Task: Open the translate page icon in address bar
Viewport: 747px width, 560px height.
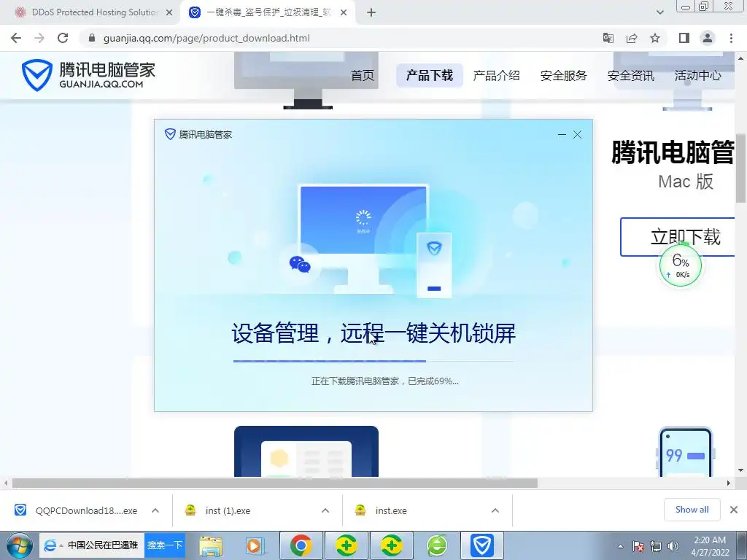Action: pyautogui.click(x=608, y=38)
